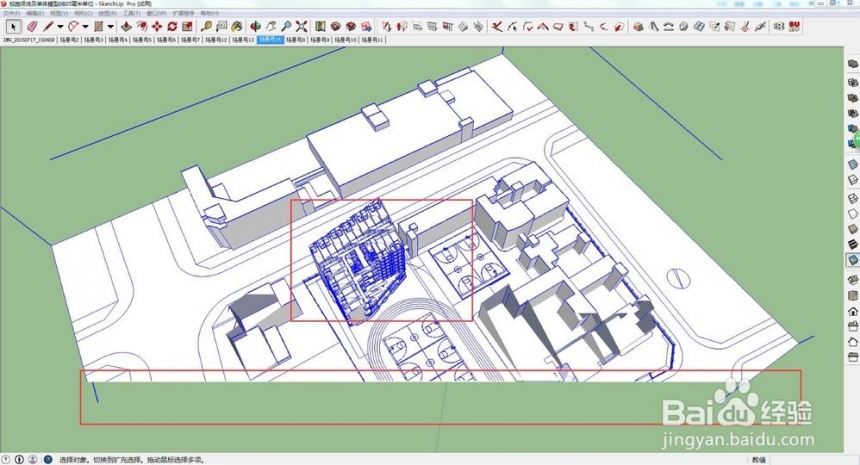The width and height of the screenshot is (860, 465).
Task: Open the 文件(F) menu
Action: [12, 13]
